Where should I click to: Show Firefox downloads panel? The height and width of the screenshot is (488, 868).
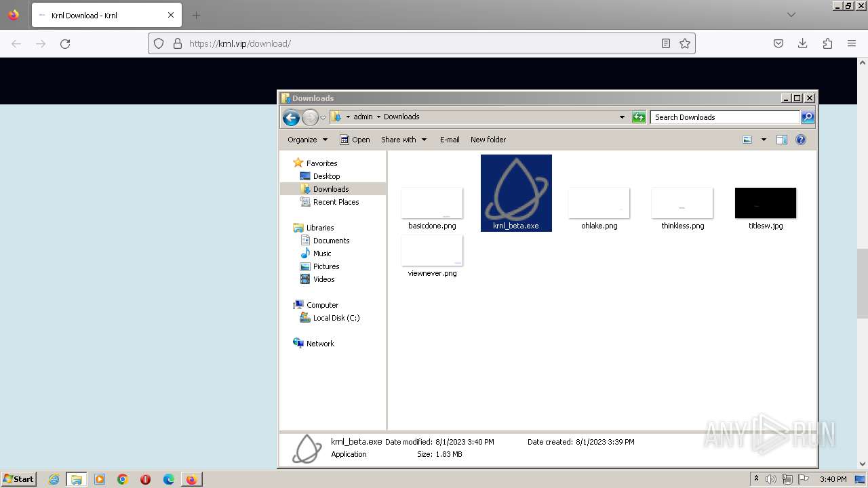(803, 43)
